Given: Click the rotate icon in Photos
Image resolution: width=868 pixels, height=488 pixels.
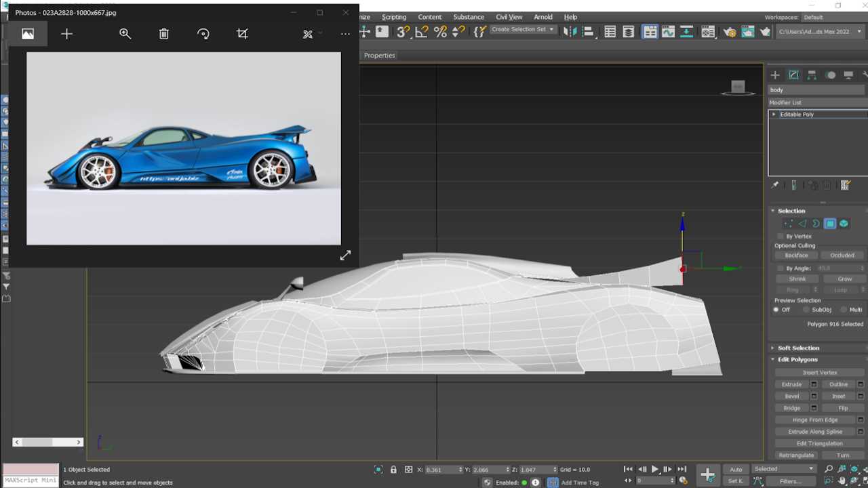Looking at the screenshot, I should pyautogui.click(x=203, y=34).
